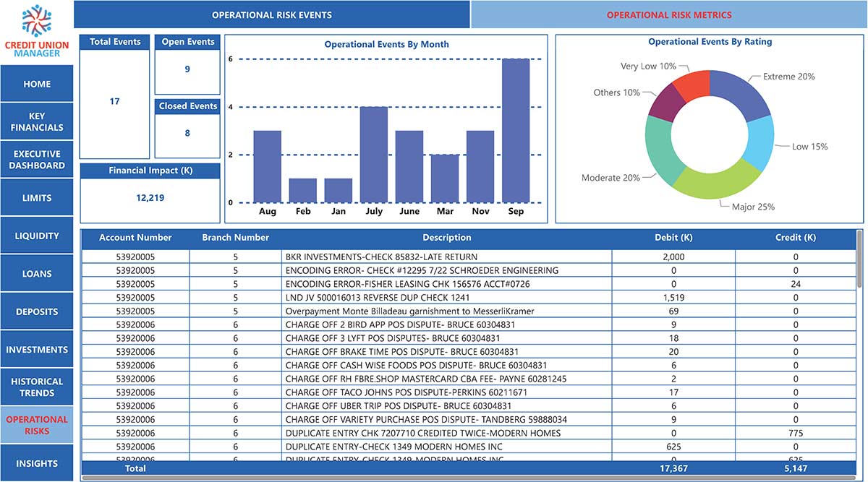Sort by the Account Number column header
The width and height of the screenshot is (868, 482).
135,238
